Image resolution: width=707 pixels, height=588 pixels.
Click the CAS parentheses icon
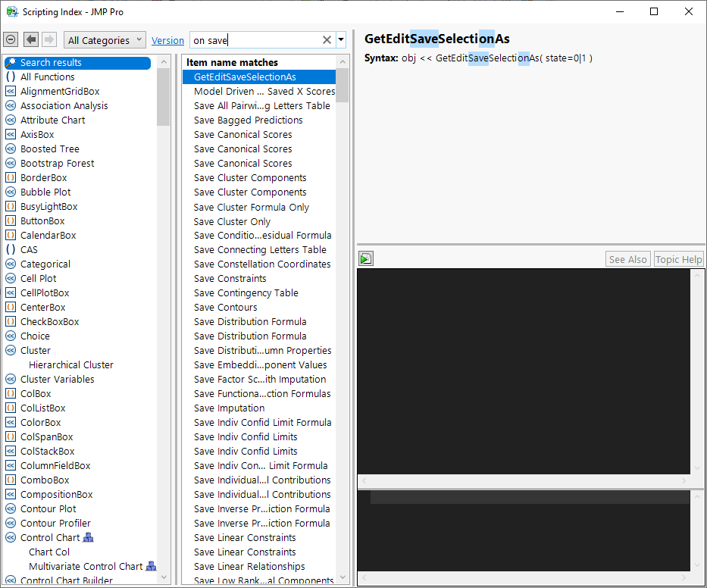tap(11, 249)
